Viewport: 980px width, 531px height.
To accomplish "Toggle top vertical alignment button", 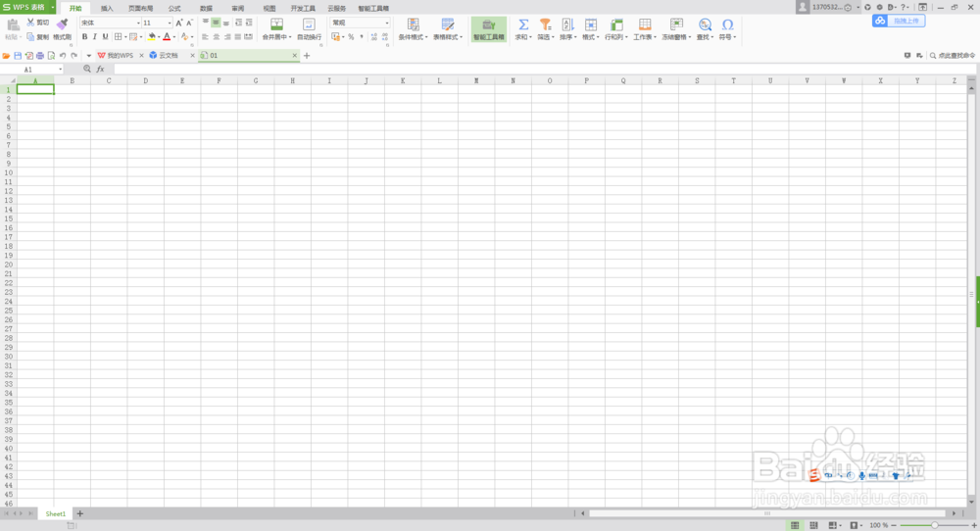I will [x=205, y=23].
